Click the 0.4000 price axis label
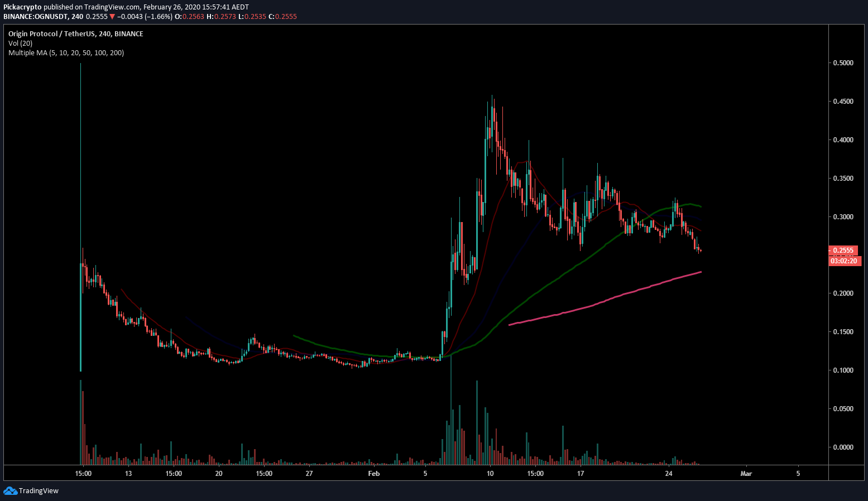The image size is (868, 501). (x=843, y=140)
